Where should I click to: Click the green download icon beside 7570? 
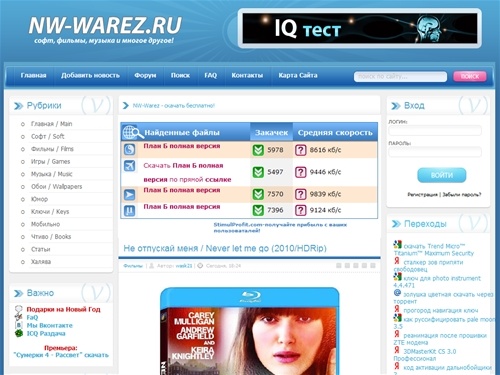pos(258,194)
